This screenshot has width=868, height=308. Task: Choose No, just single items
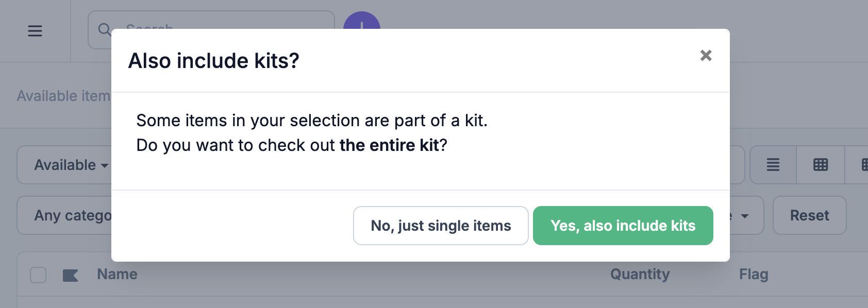[441, 226]
